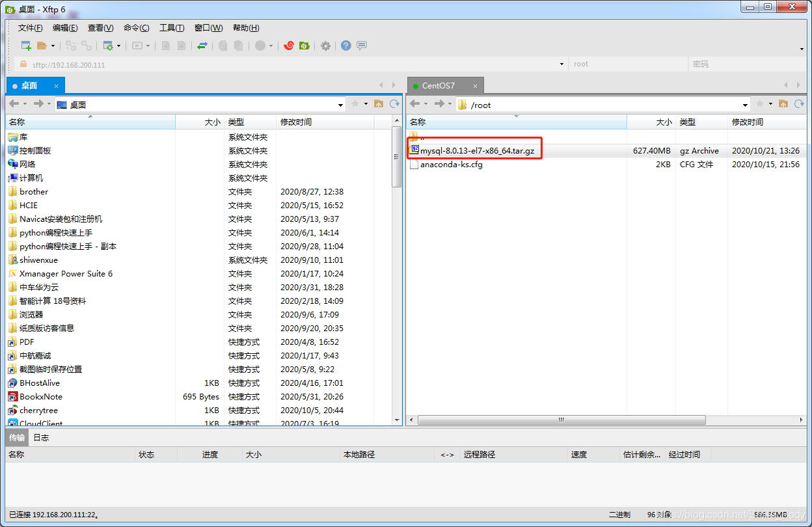
Task: Open session properties toolbar icon
Action: click(x=108, y=46)
